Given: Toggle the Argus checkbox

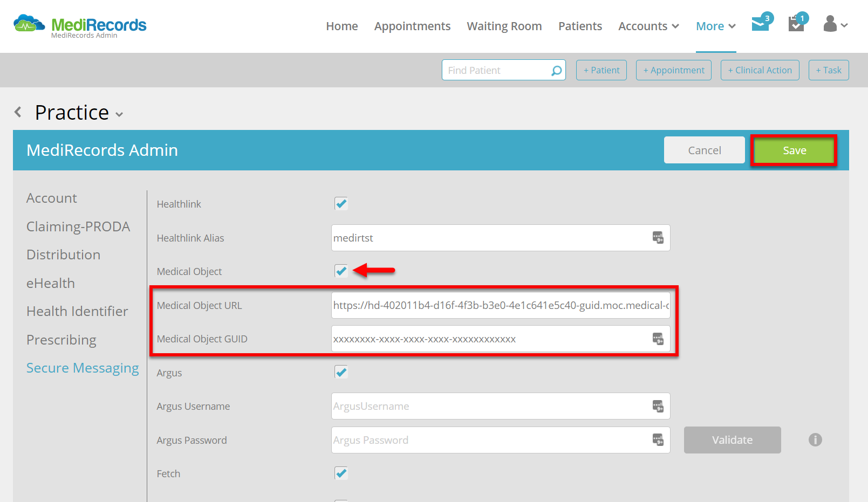Looking at the screenshot, I should pyautogui.click(x=341, y=372).
